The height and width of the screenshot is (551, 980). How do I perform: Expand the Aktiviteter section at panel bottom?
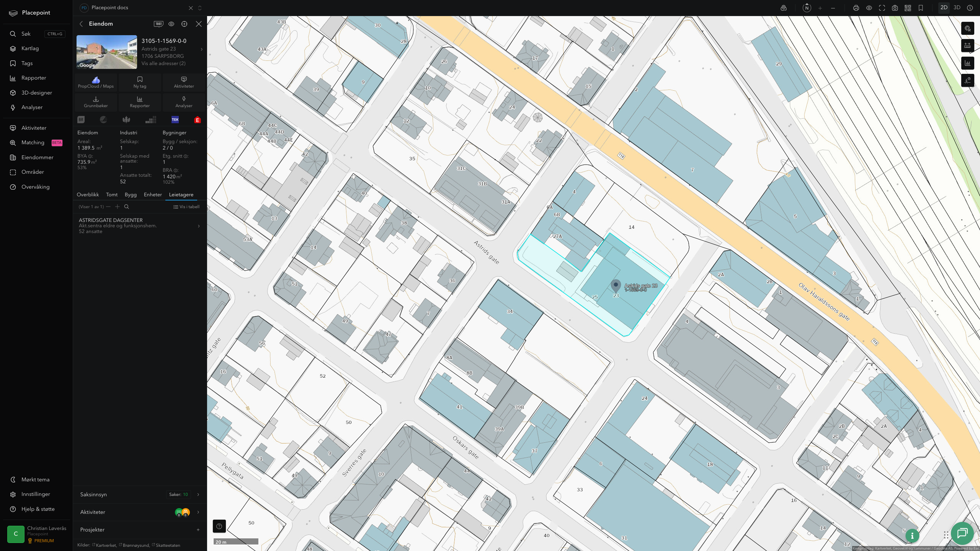click(x=140, y=512)
